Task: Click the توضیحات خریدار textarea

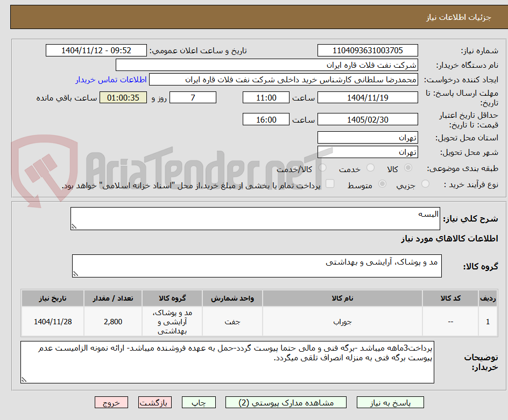Action: tap(227, 362)
